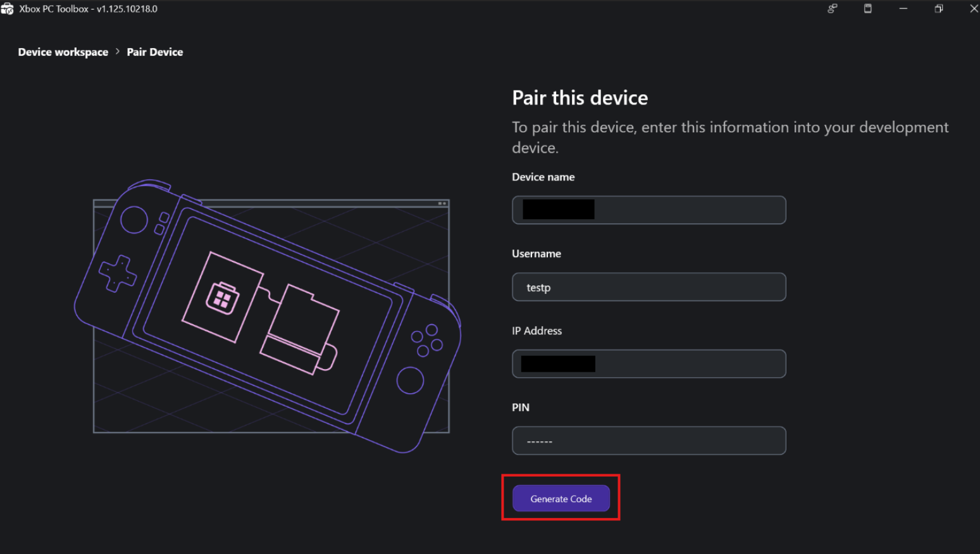Click the Xbox PC Toolbox app icon
The image size is (980, 554).
(7, 9)
